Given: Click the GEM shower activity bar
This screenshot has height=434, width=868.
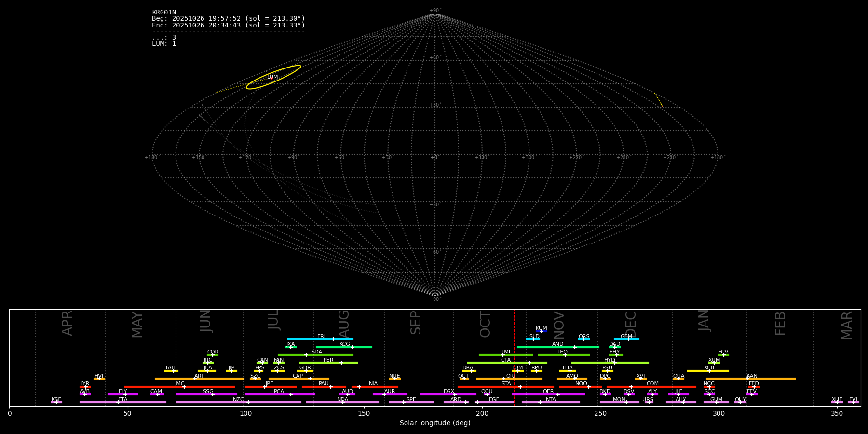Looking at the screenshot, I should [626, 339].
